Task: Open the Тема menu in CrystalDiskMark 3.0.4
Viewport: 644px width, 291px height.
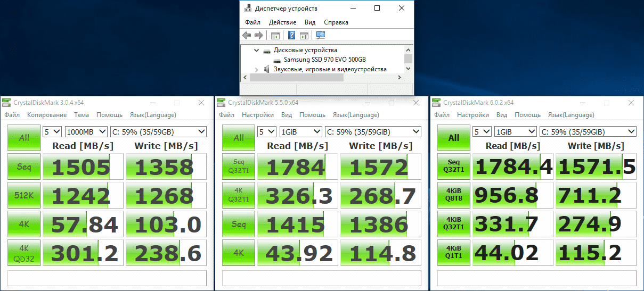Action: click(81, 115)
